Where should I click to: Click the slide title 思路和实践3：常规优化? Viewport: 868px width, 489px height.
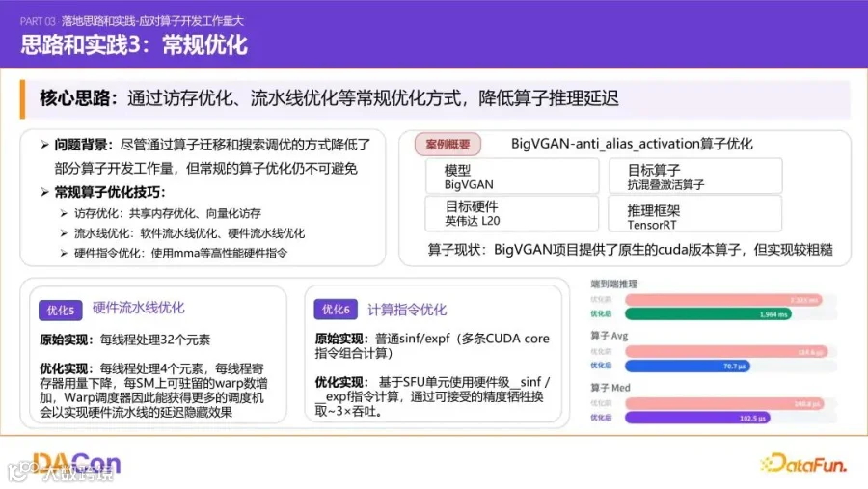134,45
